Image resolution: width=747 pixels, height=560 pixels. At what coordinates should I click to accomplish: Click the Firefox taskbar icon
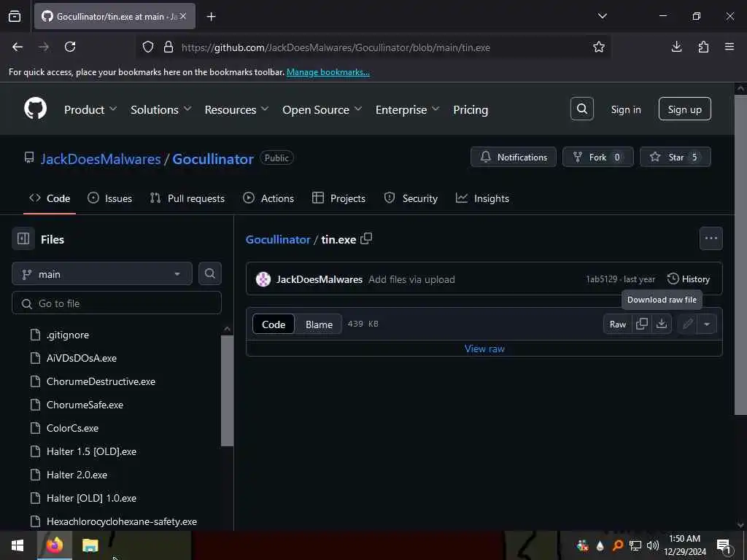(x=55, y=545)
